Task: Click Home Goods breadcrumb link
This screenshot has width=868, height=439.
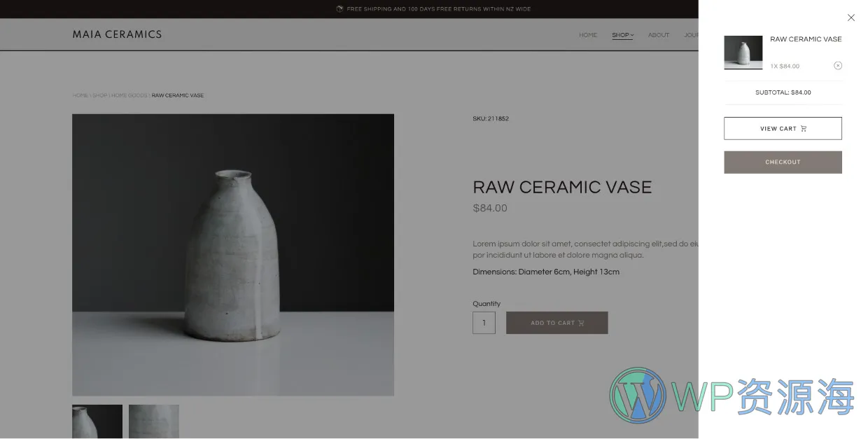Action: tap(129, 95)
